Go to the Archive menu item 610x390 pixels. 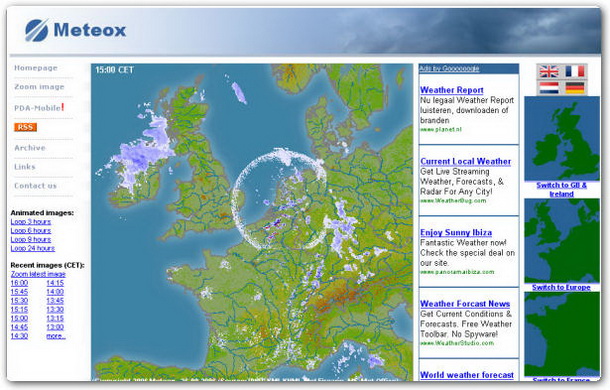(x=30, y=148)
